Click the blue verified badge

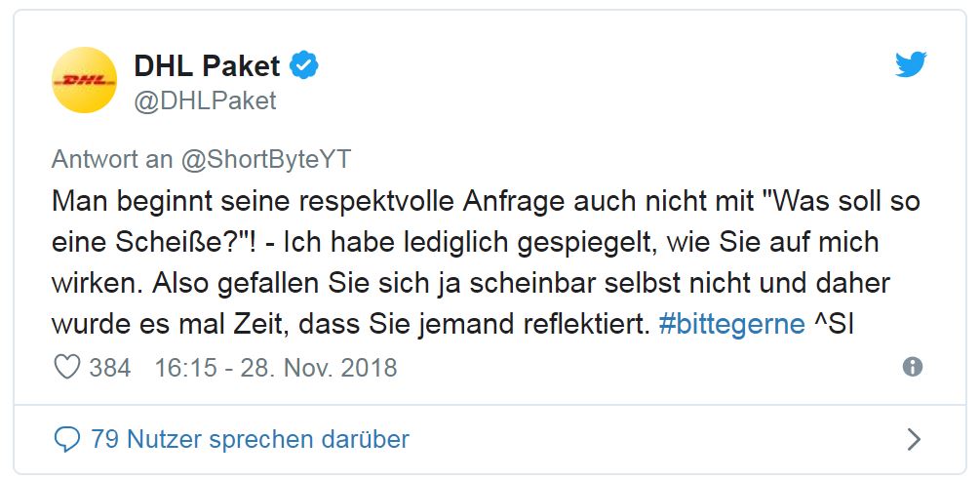(x=305, y=66)
